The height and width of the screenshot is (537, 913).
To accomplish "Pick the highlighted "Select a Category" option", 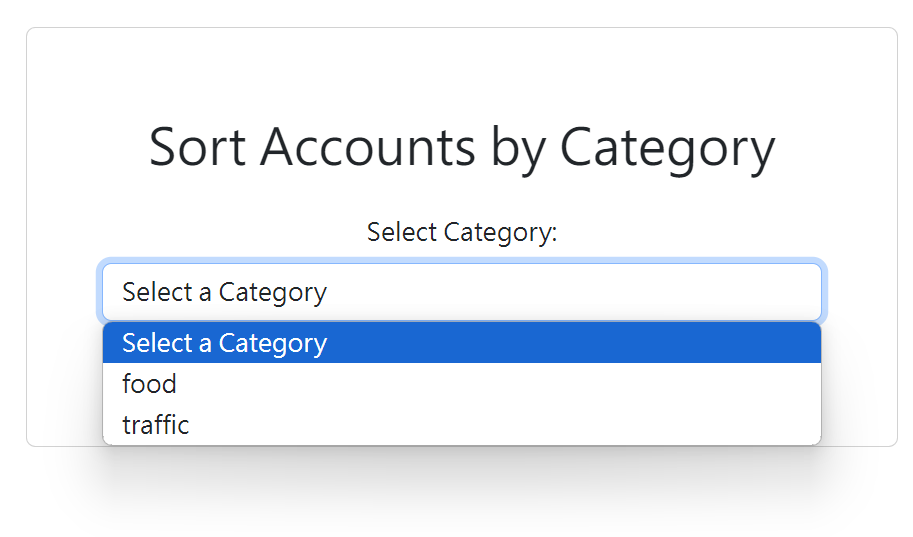I will pyautogui.click(x=225, y=343).
